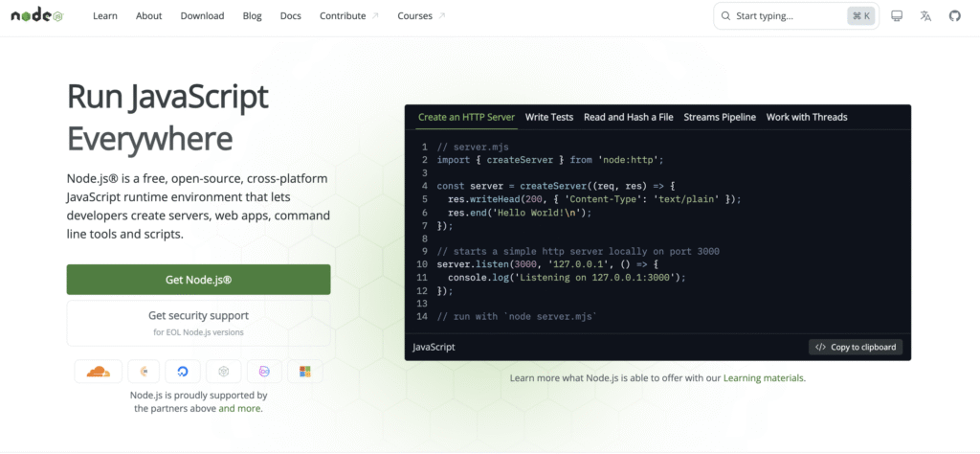The height and width of the screenshot is (454, 980).
Task: Click the Get Node.js® button
Action: [x=199, y=280]
